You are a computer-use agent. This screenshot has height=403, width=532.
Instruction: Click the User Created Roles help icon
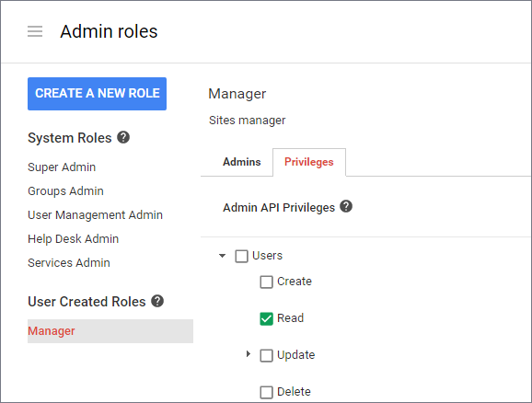(157, 301)
